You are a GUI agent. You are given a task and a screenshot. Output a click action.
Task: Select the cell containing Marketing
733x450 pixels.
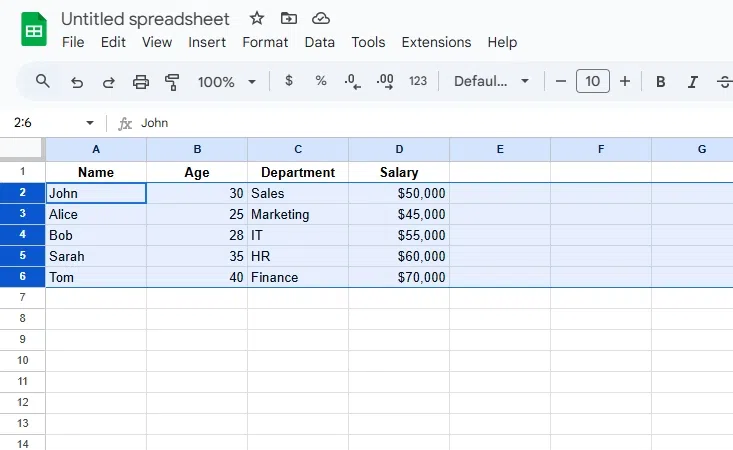[298, 214]
